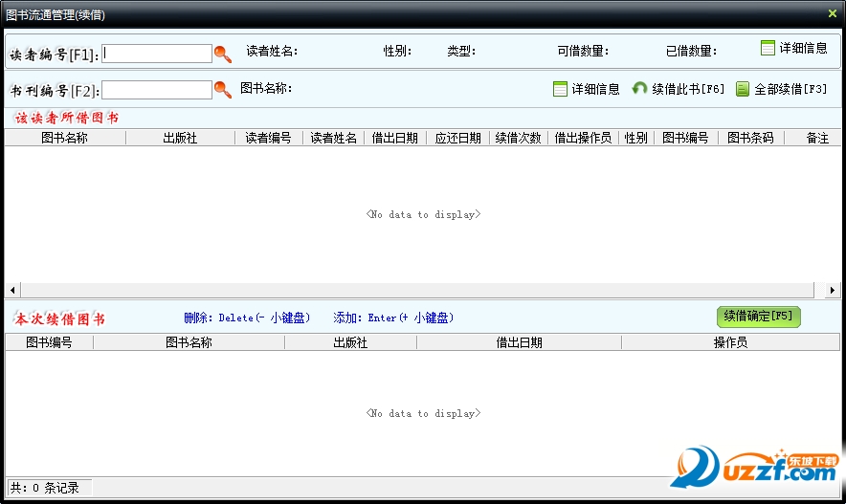This screenshot has height=504, width=846.
Task: Click the 共: 0 条记录 status text
Action: click(45, 488)
